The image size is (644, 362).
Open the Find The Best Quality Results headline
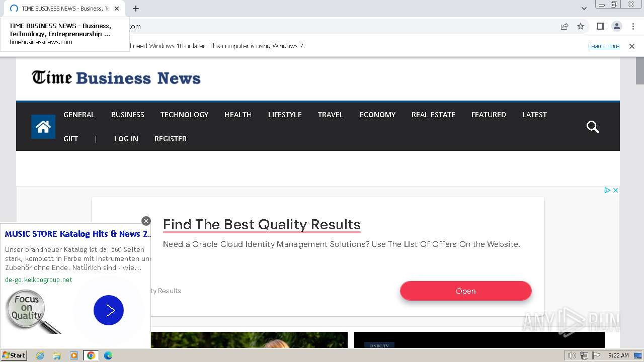click(262, 224)
